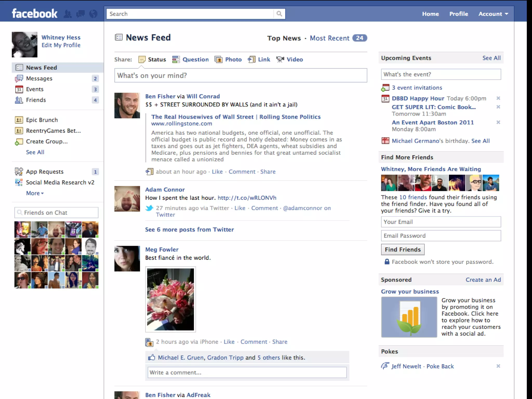Screen dimensions: 532x399
Task: Click the What's on your mind field
Action: coord(241,76)
